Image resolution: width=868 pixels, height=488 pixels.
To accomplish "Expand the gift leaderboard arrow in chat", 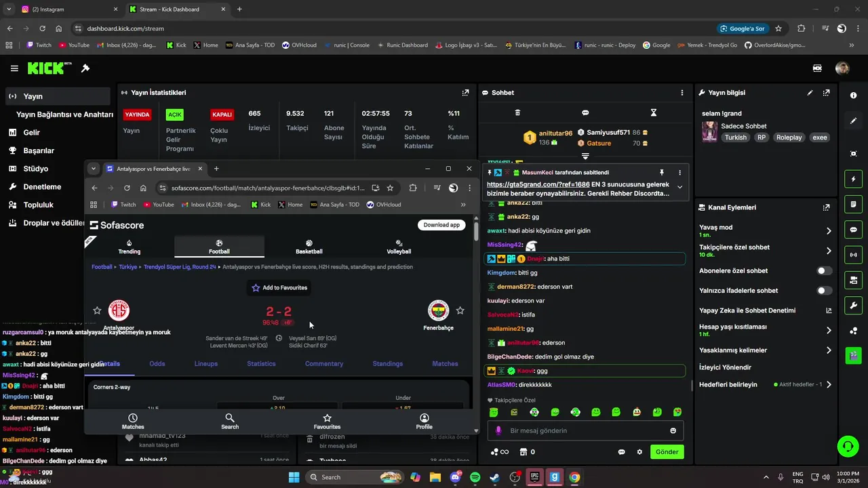I will (x=585, y=157).
